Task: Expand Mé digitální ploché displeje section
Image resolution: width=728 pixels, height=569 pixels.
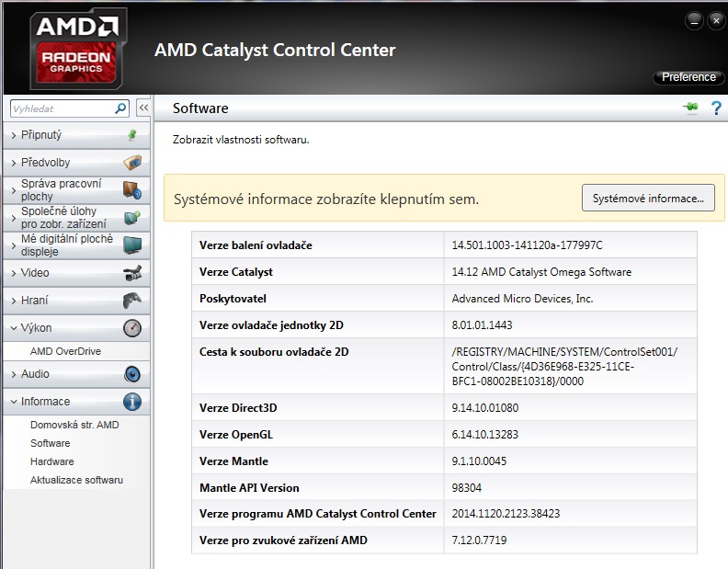Action: click(x=66, y=245)
